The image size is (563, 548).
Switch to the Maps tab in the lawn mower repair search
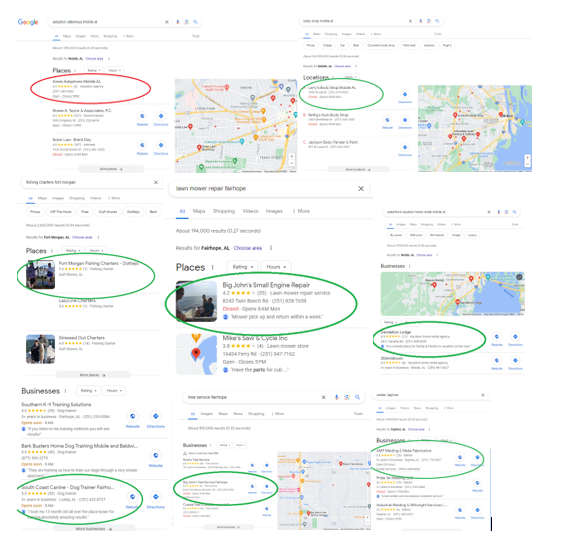click(199, 211)
